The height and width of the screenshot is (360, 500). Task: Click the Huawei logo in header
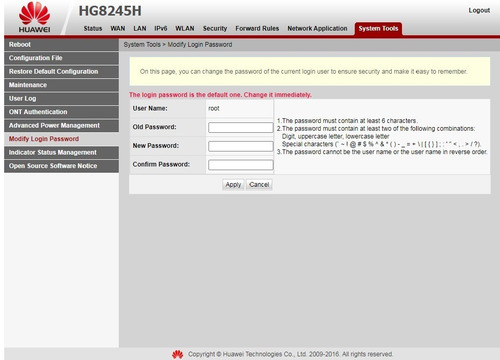(35, 17)
